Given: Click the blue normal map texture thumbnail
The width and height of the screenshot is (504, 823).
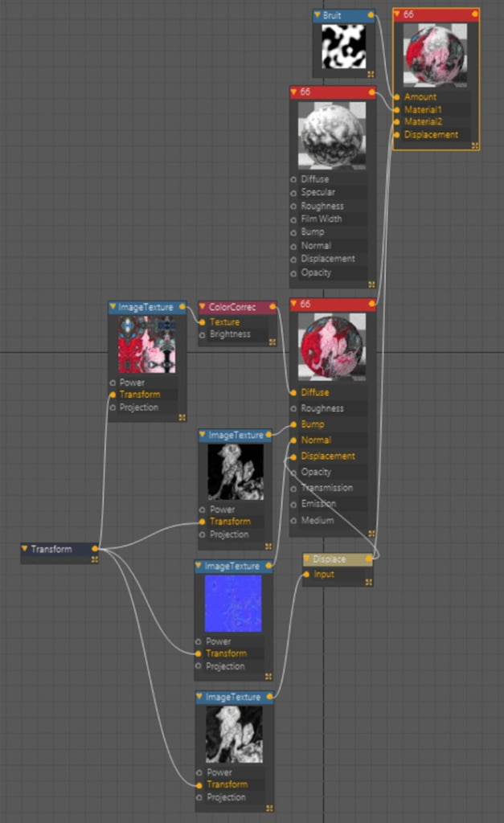Looking at the screenshot, I should 233,603.
